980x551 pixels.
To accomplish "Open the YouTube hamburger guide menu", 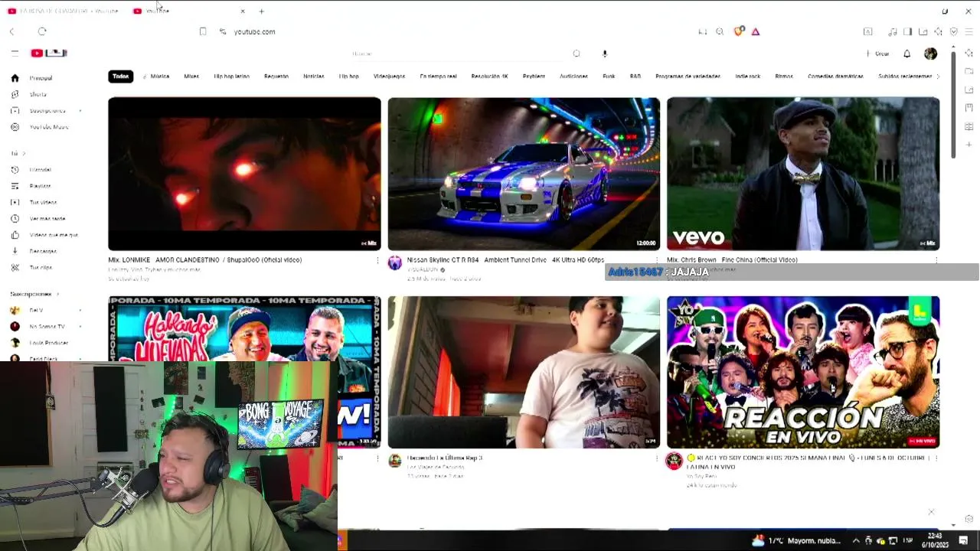I will pyautogui.click(x=15, y=53).
